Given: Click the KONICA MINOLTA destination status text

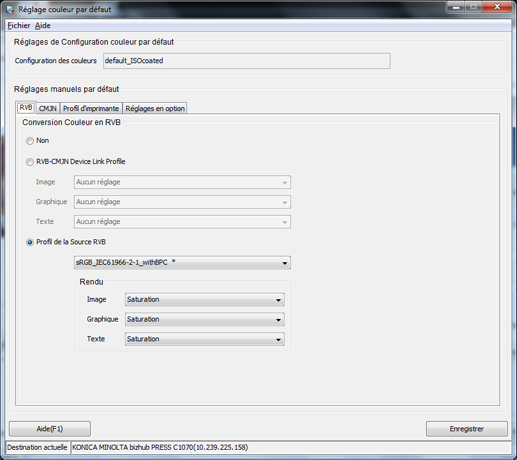Looking at the screenshot, I should click(160, 447).
